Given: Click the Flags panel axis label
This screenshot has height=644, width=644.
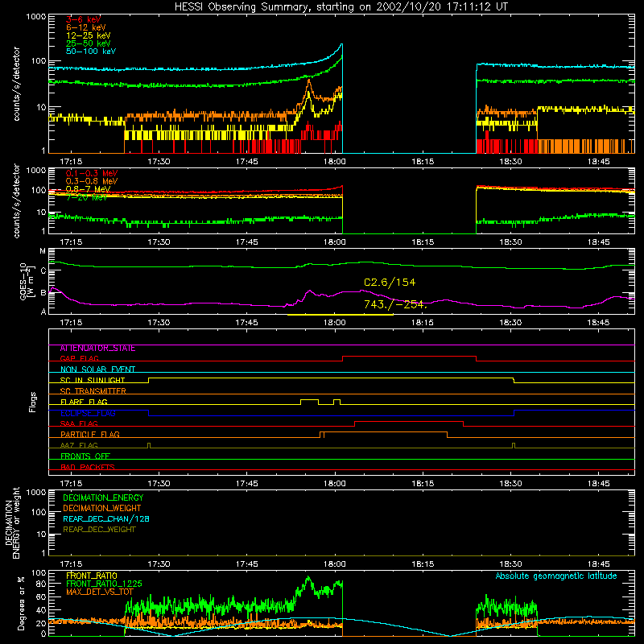Looking at the screenshot, I should point(33,402).
